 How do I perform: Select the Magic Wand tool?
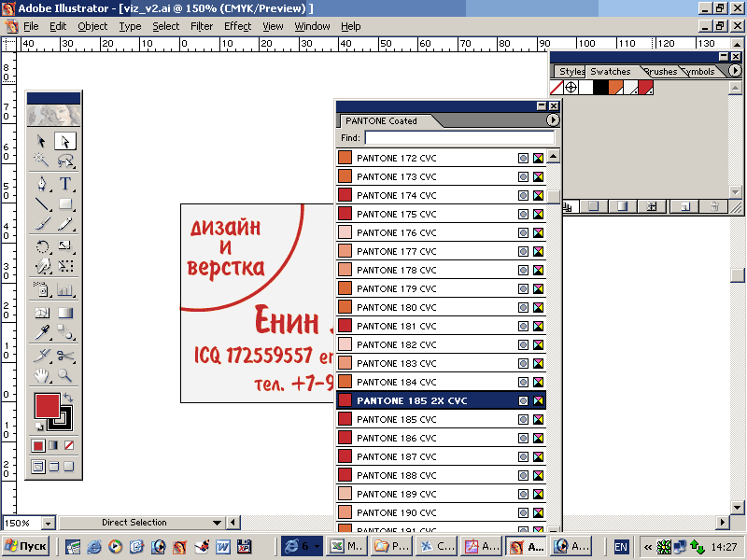(41, 161)
